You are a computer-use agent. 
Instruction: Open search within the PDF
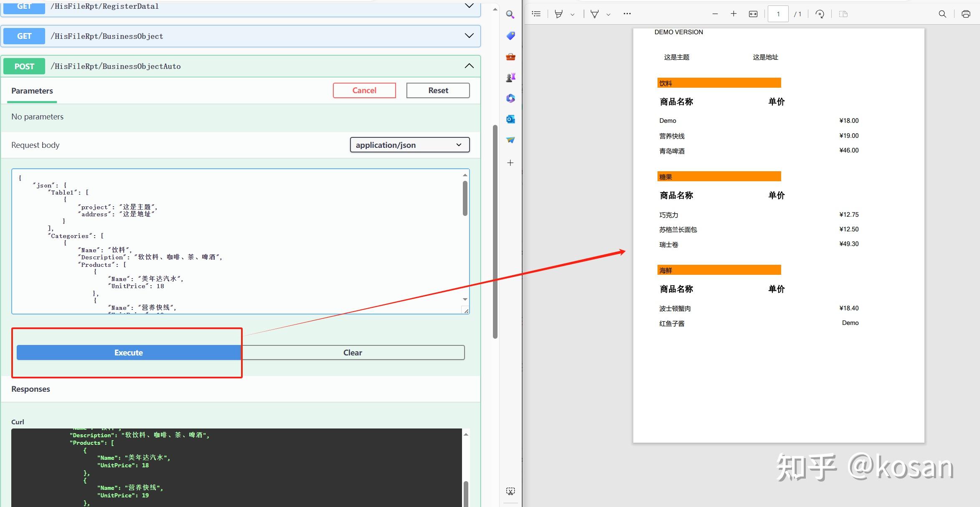(942, 13)
